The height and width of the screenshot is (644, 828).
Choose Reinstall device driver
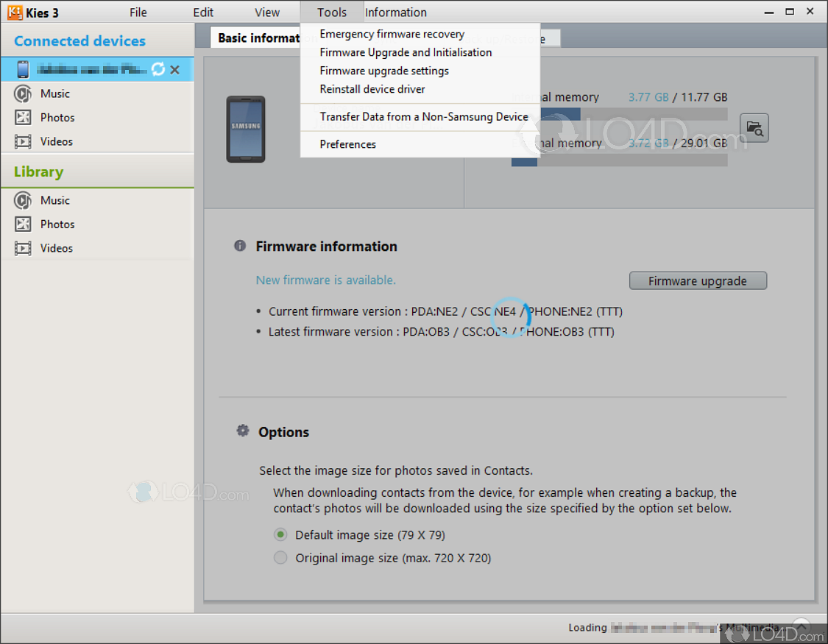click(x=420, y=89)
